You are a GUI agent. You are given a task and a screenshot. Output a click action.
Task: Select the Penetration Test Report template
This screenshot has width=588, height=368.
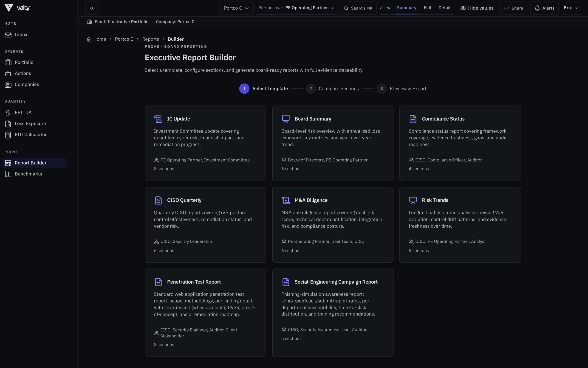click(205, 313)
